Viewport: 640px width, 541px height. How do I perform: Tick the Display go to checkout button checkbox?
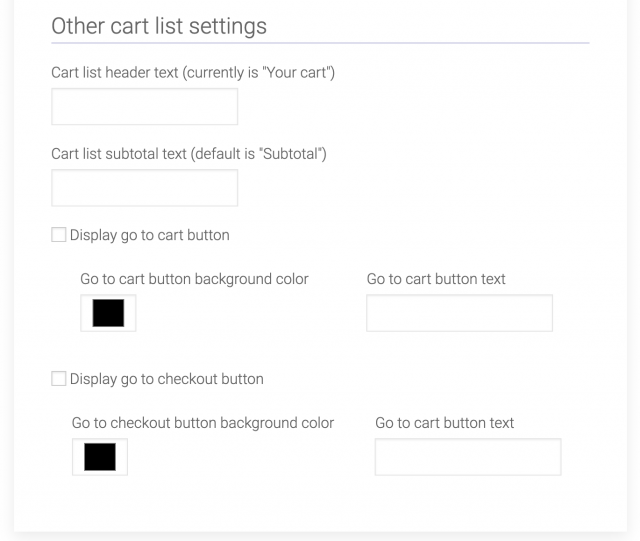click(x=58, y=379)
